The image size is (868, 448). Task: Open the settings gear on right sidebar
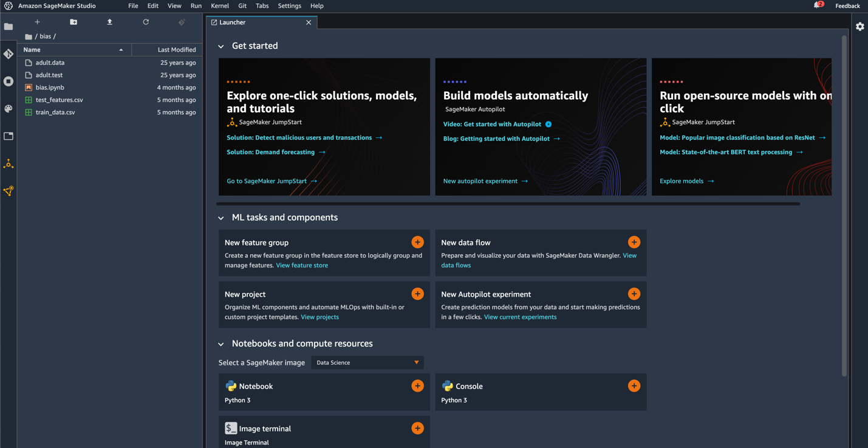pos(860,27)
